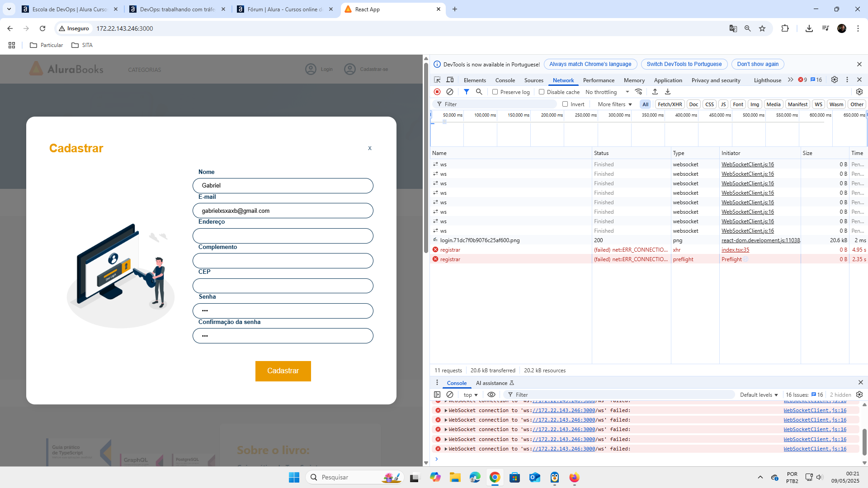Click the Don't show again button
The image size is (868, 488).
pyautogui.click(x=758, y=64)
